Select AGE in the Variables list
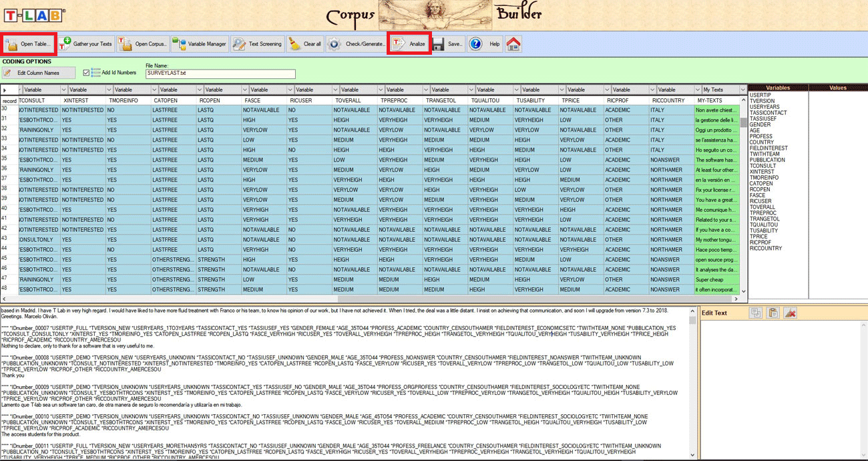This screenshot has width=868, height=461. point(755,131)
